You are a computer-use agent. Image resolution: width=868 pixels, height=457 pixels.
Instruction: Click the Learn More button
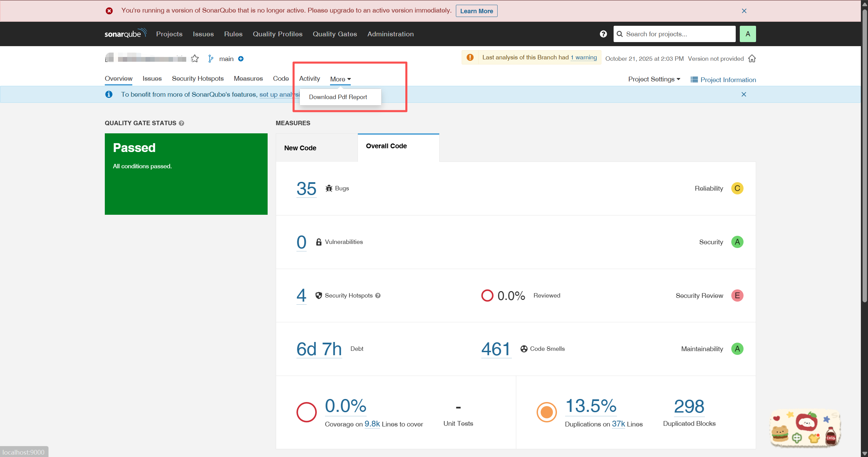point(476,11)
